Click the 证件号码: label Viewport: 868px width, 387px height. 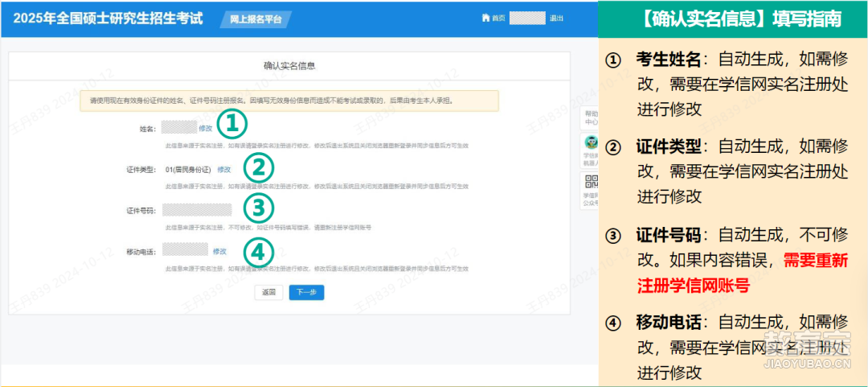141,211
